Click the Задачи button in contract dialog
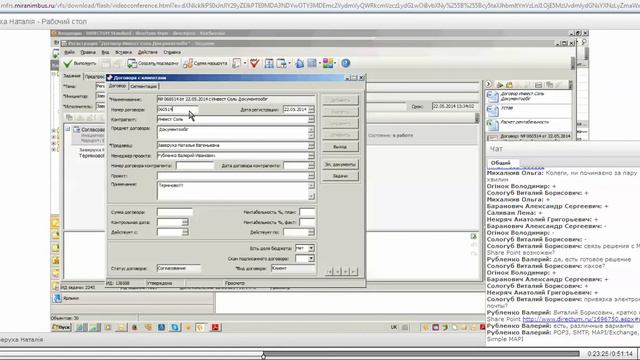Image resolution: width=640 pixels, height=360 pixels. 340,176
